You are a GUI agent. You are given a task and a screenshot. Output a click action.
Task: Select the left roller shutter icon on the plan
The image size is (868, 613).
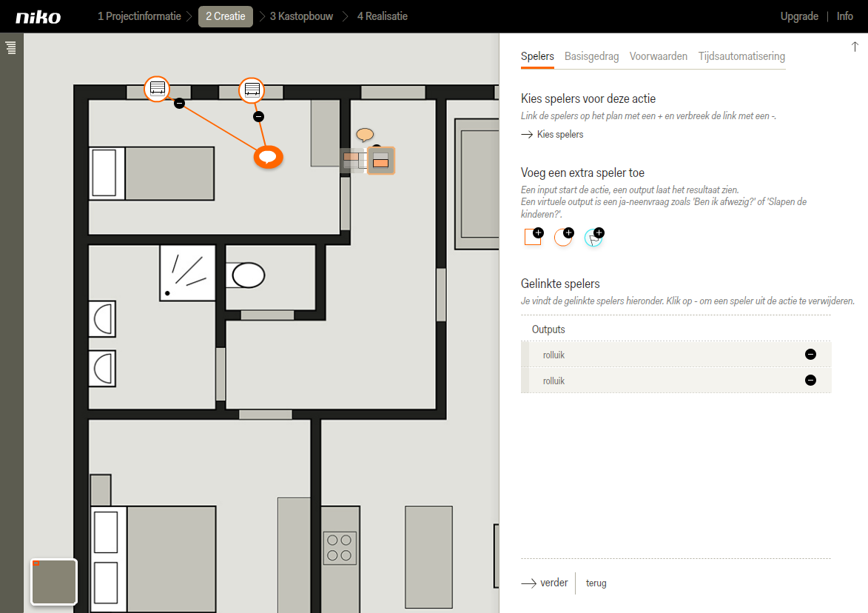click(157, 89)
